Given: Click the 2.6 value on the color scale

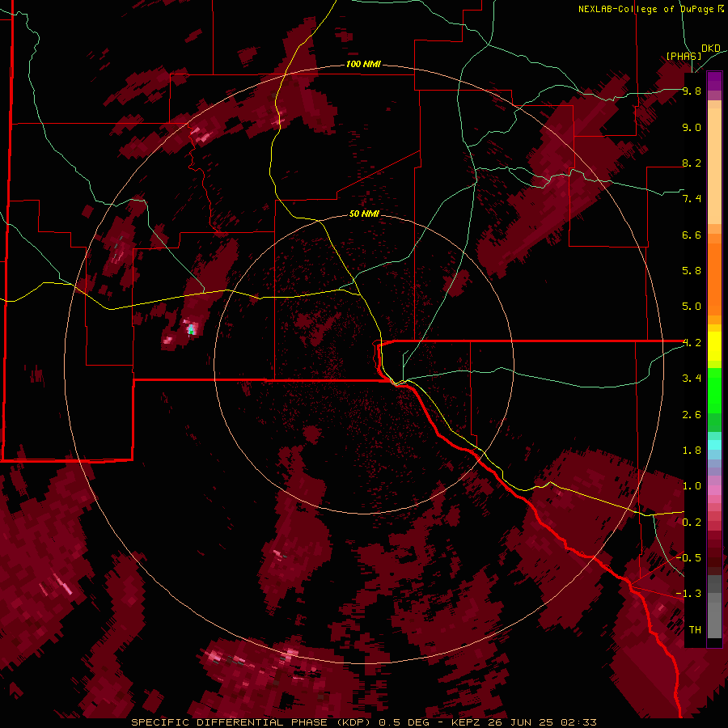Looking at the screenshot, I should [692, 415].
